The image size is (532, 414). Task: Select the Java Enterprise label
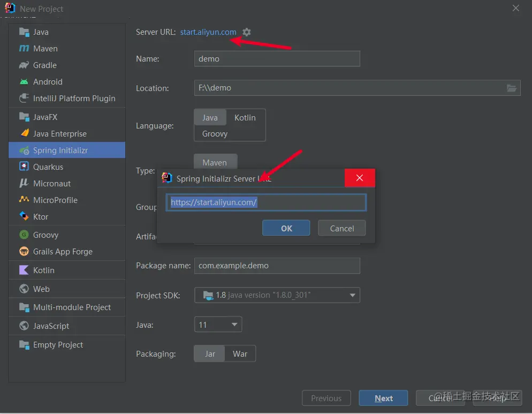[60, 134]
